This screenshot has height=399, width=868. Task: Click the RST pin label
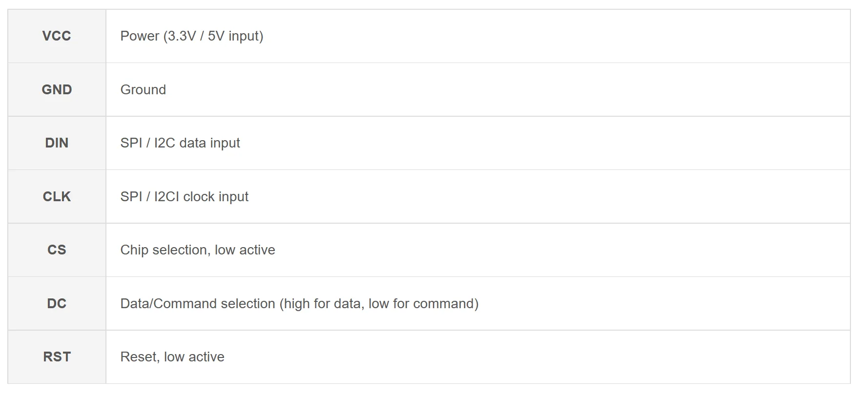click(x=57, y=357)
